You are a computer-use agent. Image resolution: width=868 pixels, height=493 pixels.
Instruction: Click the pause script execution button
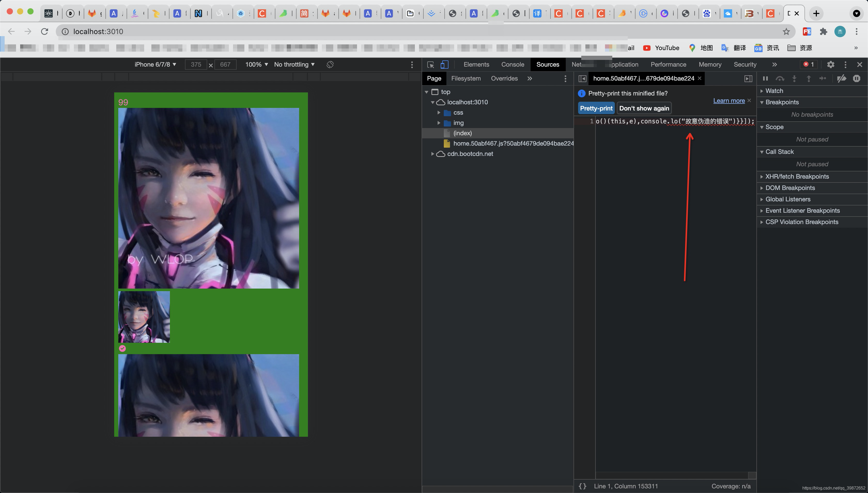click(765, 78)
